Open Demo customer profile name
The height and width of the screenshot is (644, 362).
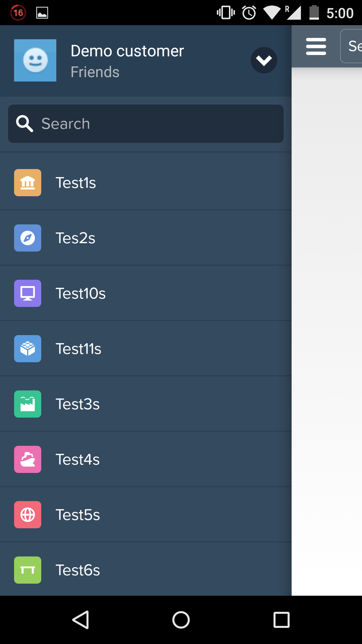[127, 51]
